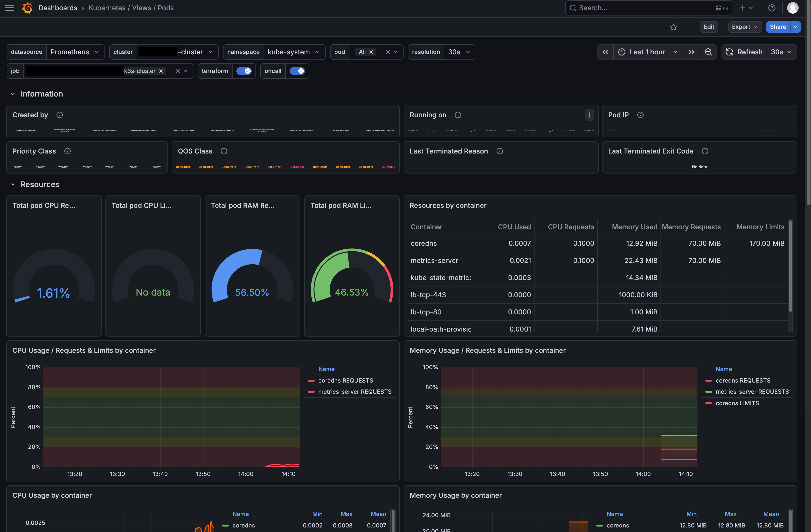Viewport: 811px width, 532px height.
Task: Toggle the terraform switch
Action: point(244,71)
